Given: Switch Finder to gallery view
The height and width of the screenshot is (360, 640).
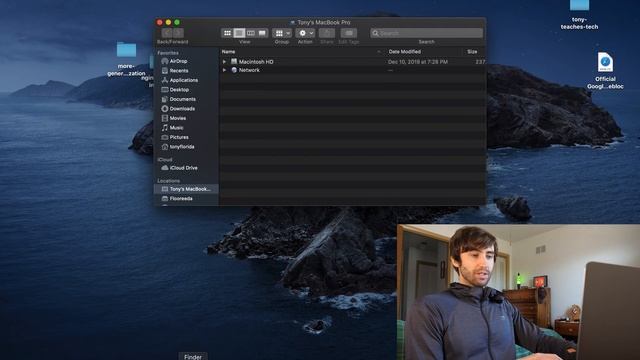Looking at the screenshot, I should (x=262, y=33).
